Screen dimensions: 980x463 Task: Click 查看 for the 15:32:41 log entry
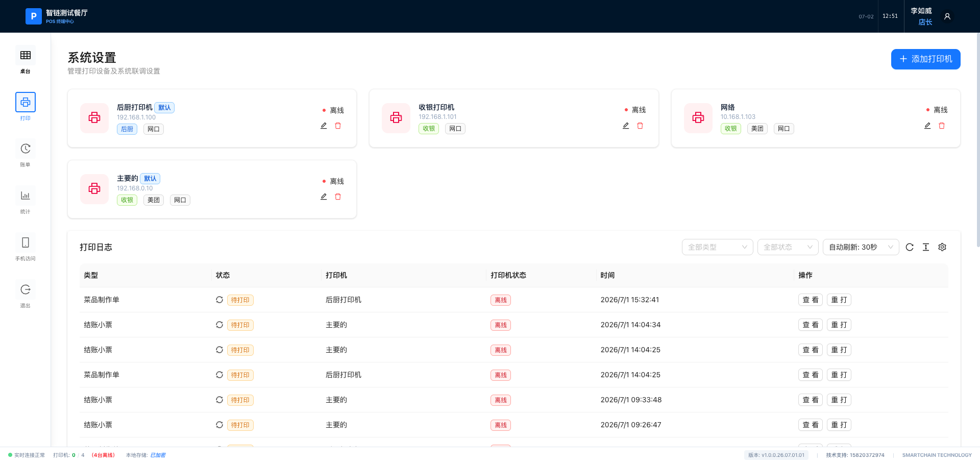811,300
